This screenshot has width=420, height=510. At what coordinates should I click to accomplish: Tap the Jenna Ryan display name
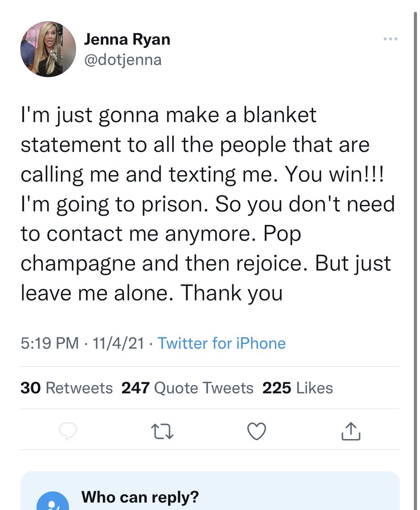pyautogui.click(x=127, y=40)
